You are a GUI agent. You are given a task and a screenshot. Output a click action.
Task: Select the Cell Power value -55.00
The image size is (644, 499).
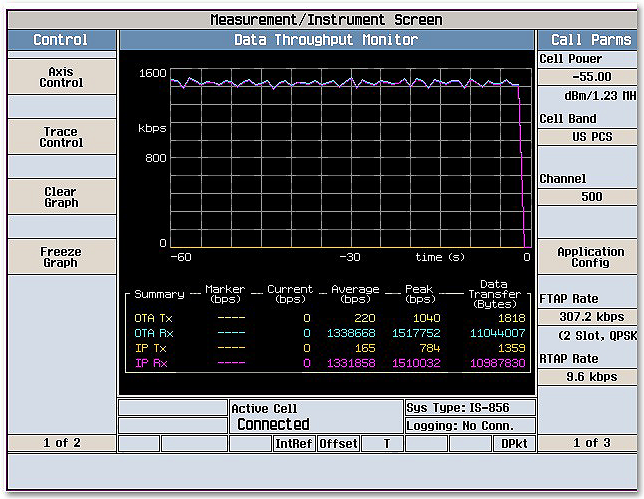coord(590,77)
